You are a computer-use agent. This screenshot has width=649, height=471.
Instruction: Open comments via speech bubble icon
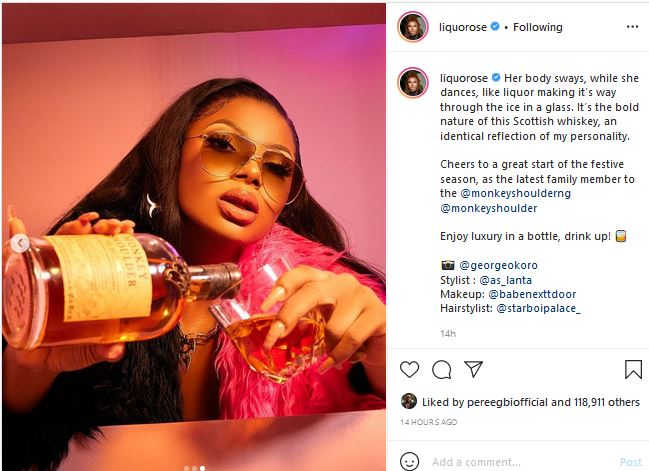[441, 370]
